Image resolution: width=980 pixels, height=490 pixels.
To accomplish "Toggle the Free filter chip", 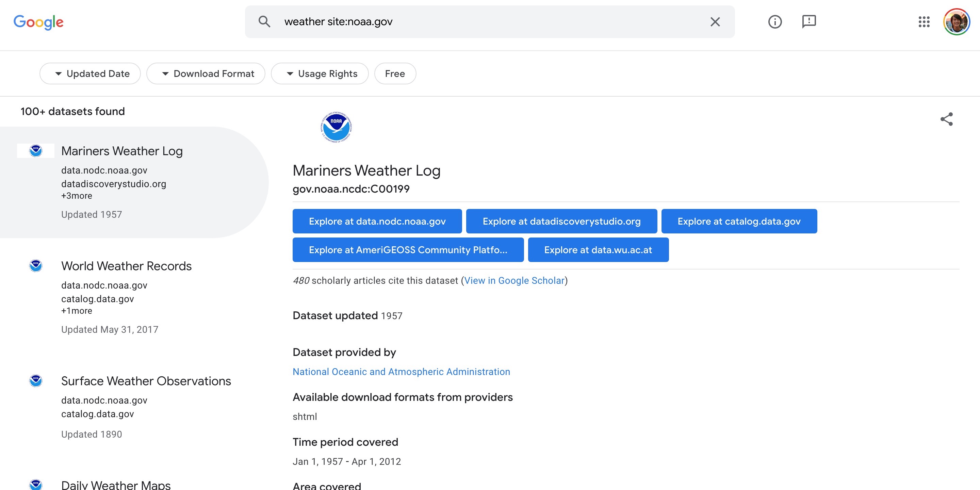I will click(x=395, y=73).
